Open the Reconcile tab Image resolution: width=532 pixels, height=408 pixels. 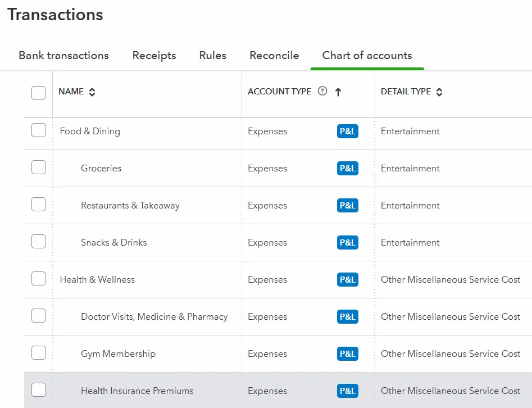274,56
